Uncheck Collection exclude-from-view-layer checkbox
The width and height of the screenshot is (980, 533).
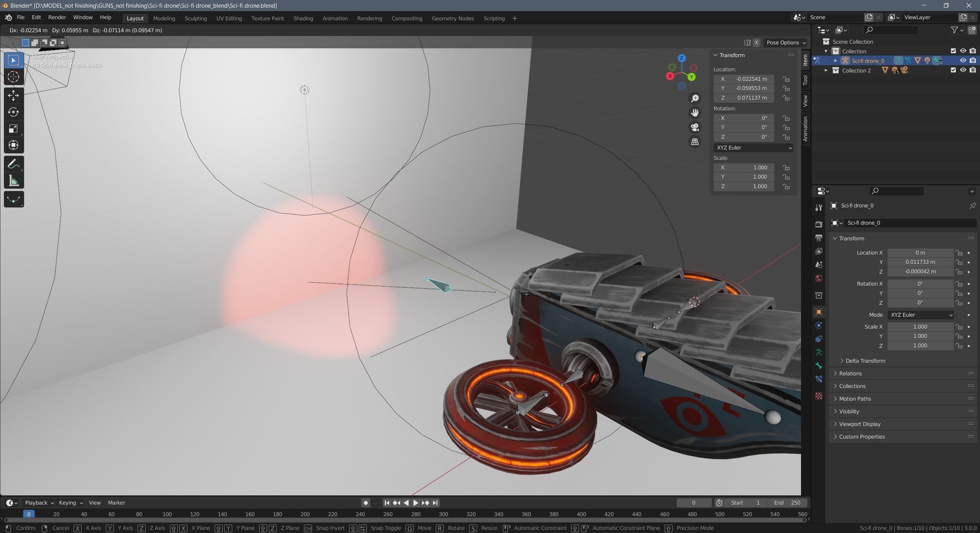tap(953, 51)
